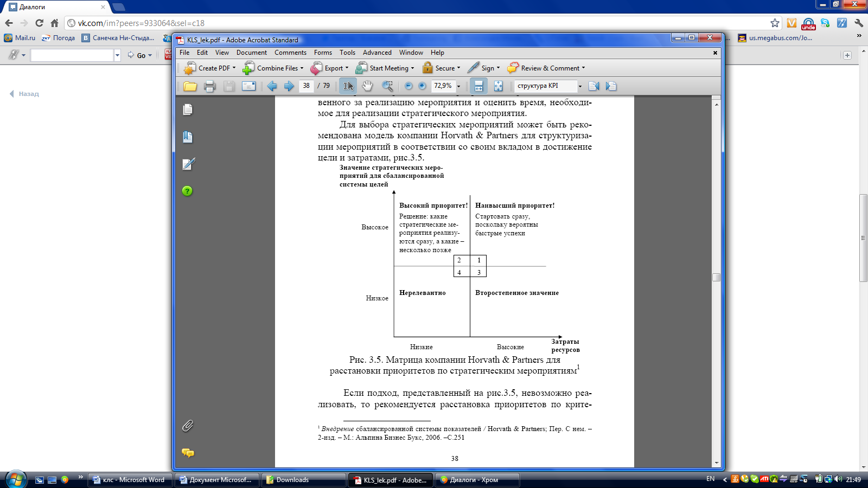The image size is (868, 488).
Task: Open the Windows Start orb
Action: [16, 479]
